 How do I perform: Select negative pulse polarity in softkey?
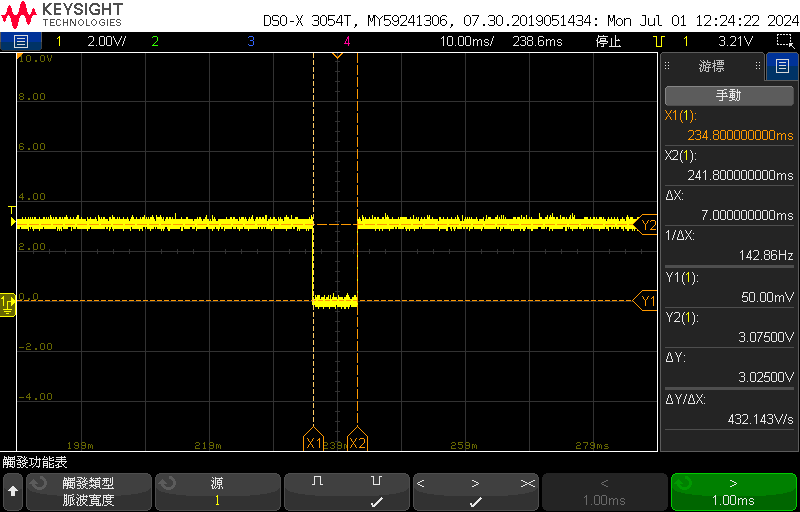[376, 482]
